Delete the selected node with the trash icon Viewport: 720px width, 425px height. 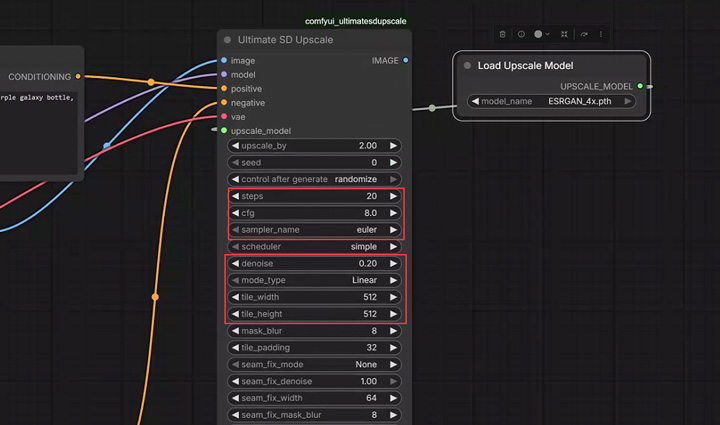tap(502, 34)
